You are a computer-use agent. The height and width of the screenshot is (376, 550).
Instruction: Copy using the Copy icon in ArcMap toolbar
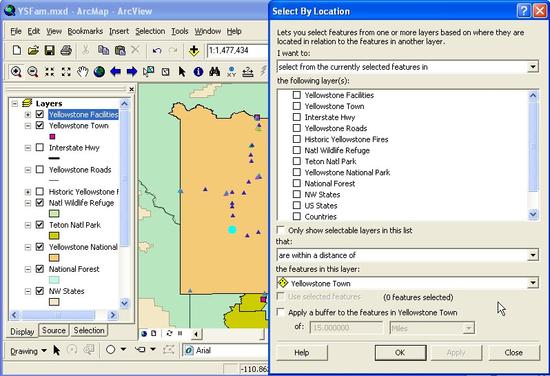pos(103,51)
